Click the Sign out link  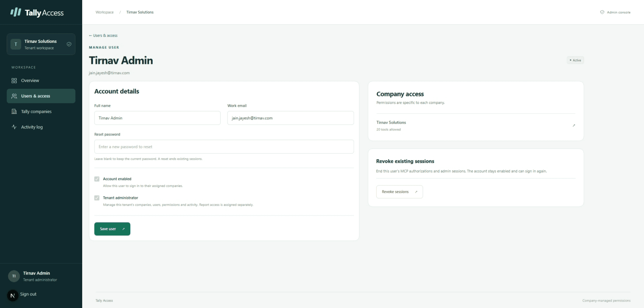28,294
